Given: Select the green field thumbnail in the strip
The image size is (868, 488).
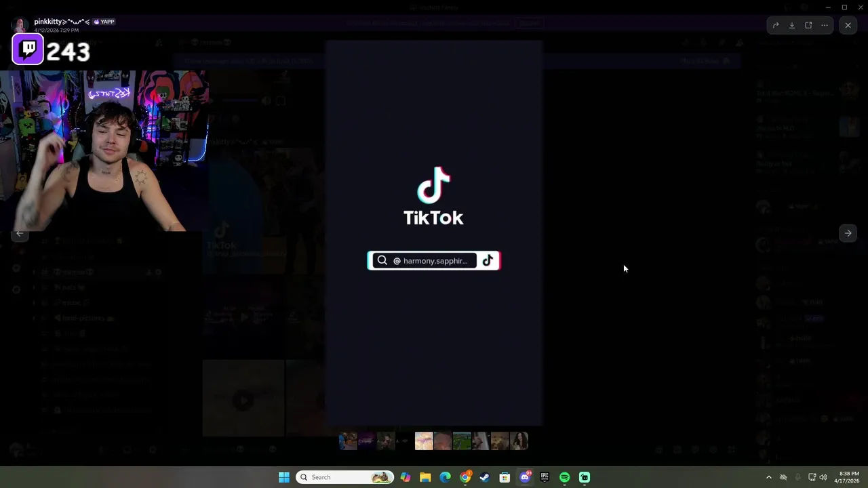Looking at the screenshot, I should coord(462,441).
